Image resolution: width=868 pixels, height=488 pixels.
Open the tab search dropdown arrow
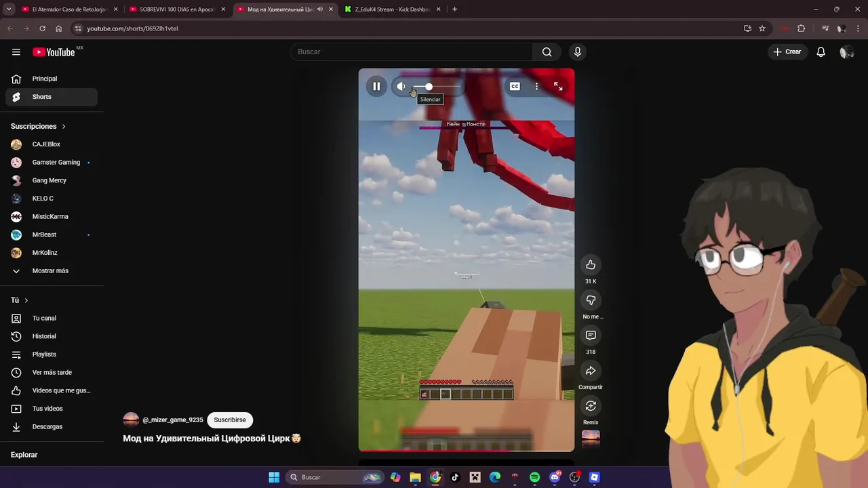pos(9,9)
